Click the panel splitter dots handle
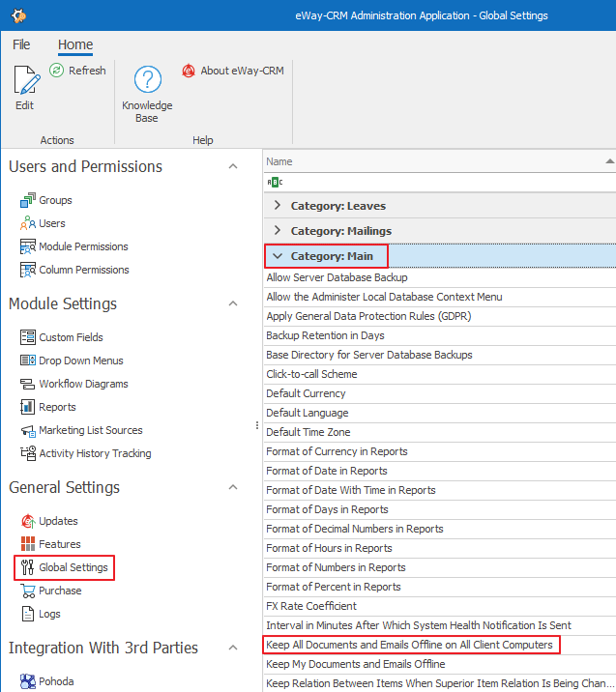Image resolution: width=616 pixels, height=692 pixels. coord(257,425)
